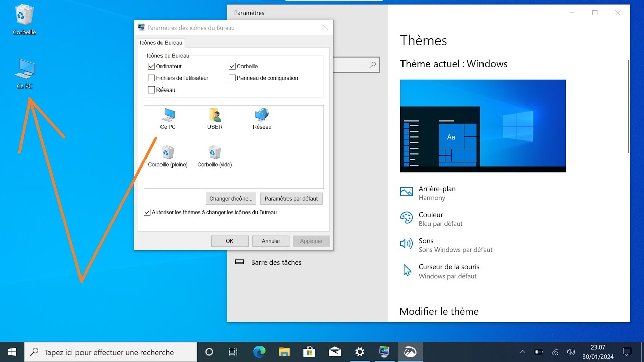The width and height of the screenshot is (644, 362).
Task: Open Couleur theme settings
Action: 441,219
